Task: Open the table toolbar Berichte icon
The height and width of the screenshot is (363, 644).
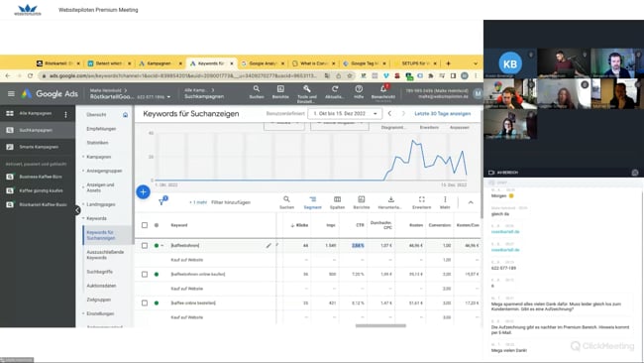Action: [x=362, y=202]
